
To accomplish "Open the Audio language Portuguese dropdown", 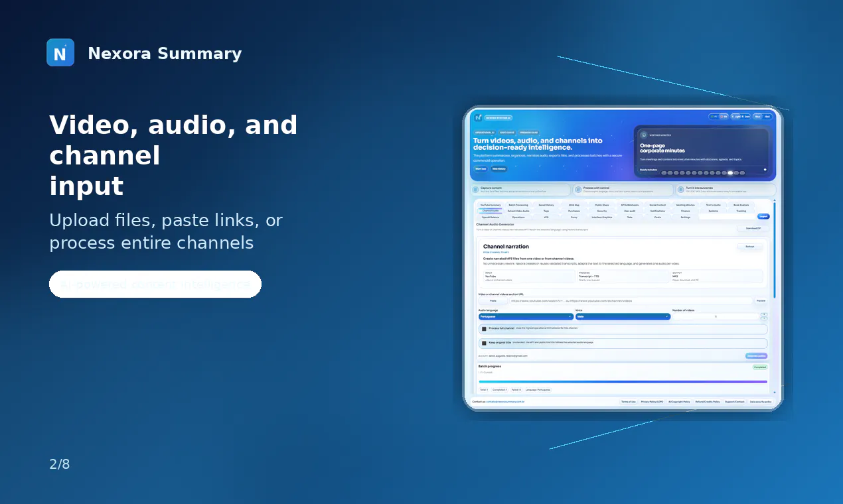I will (526, 316).
